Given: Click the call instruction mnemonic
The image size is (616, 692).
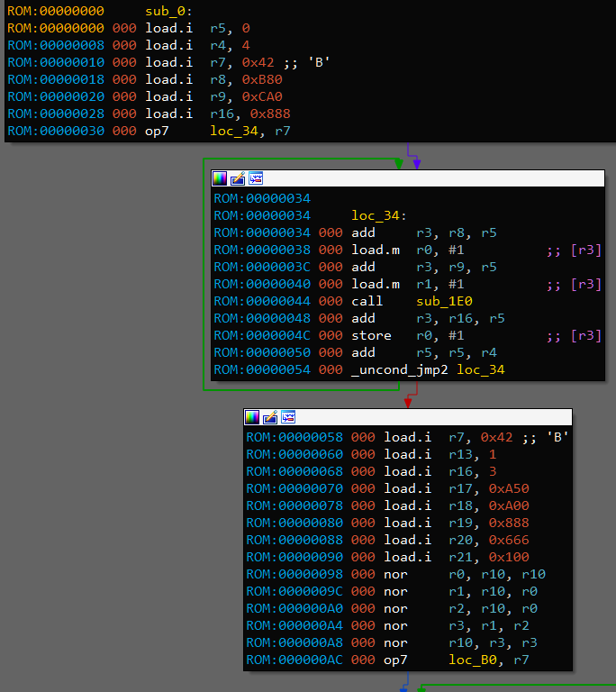Looking at the screenshot, I should [367, 301].
